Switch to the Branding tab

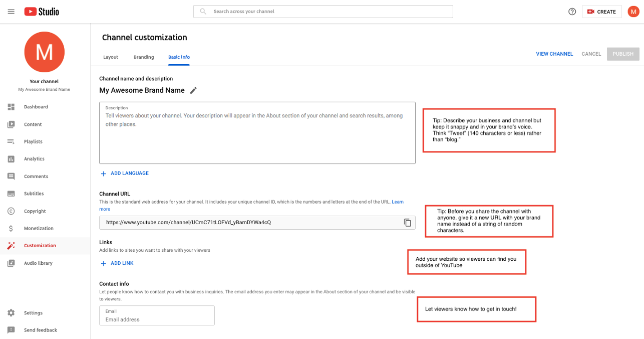[144, 57]
